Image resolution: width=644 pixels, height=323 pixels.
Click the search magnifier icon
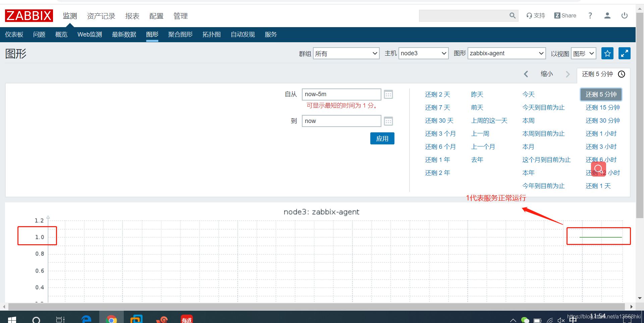point(512,15)
